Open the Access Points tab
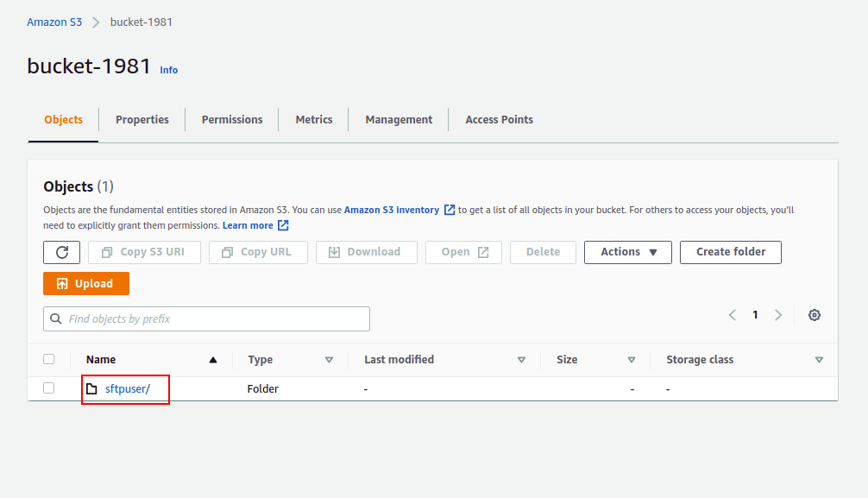Viewport: 868px width, 498px height. [499, 120]
